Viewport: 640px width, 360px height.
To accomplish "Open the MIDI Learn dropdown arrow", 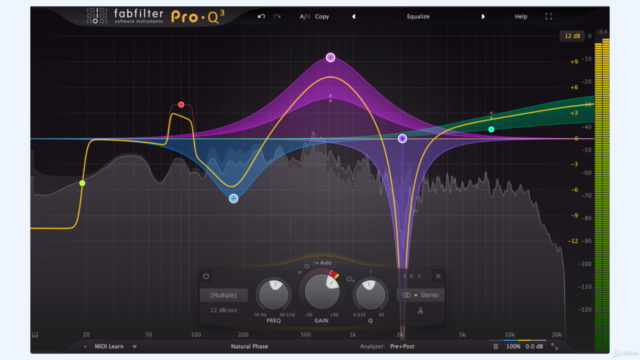I will (134, 347).
